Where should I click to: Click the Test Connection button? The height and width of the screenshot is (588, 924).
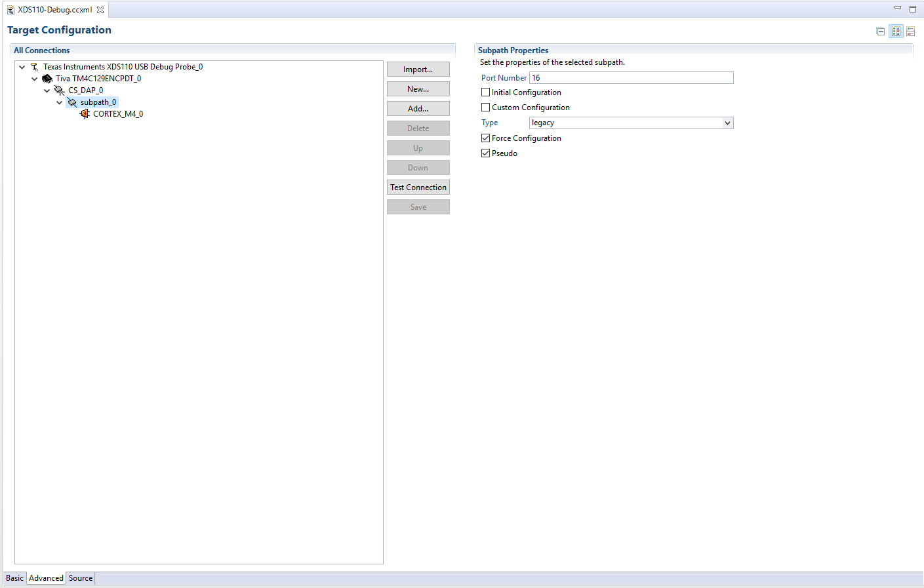[418, 187]
